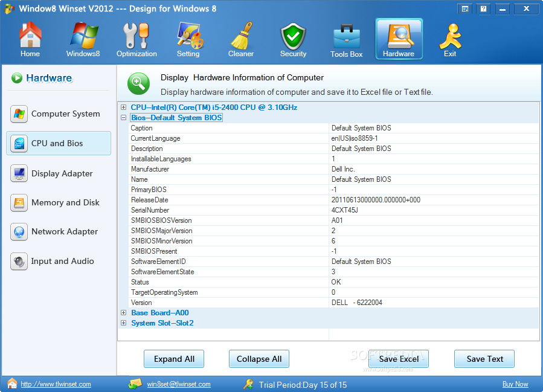This screenshot has width=543, height=392.
Task: Click the 'Caption' property name
Action: tap(141, 128)
